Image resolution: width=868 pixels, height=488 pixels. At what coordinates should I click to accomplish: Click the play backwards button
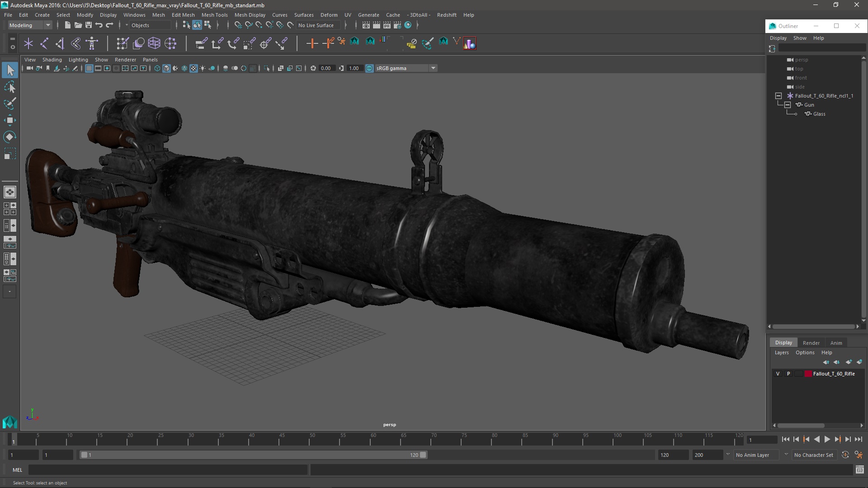816,439
